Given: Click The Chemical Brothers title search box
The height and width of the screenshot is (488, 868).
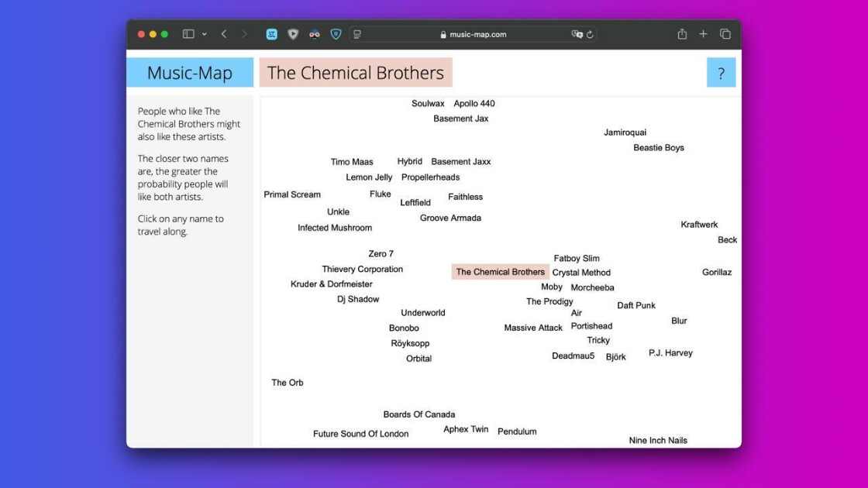Looking at the screenshot, I should coord(356,73).
